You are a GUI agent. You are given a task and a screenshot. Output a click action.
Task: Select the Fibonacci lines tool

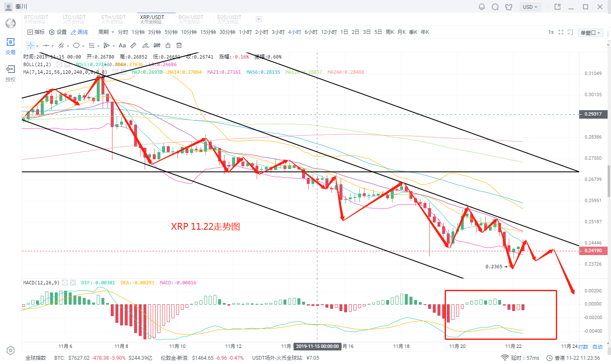(x=92, y=45)
